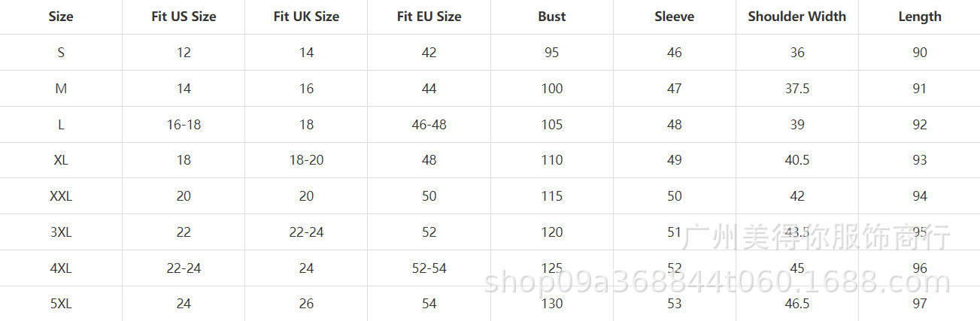980x321 pixels.
Task: Click the 40.5 shoulder width value
Action: (x=796, y=160)
